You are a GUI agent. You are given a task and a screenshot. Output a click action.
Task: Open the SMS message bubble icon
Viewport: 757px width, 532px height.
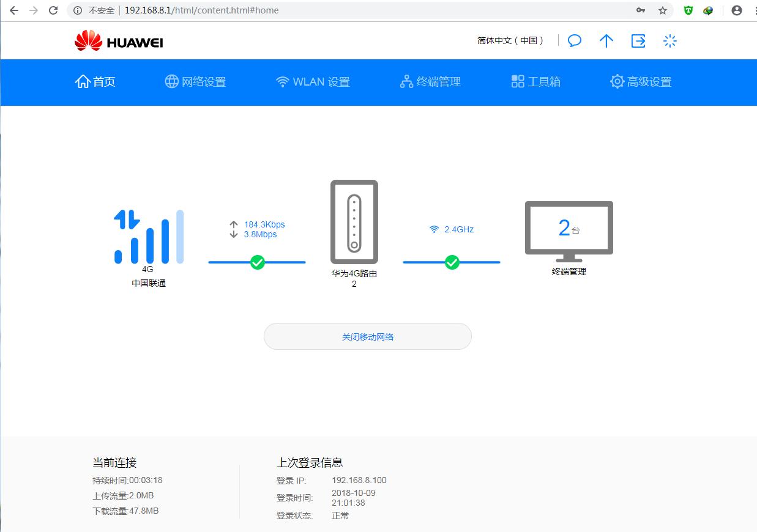click(575, 41)
